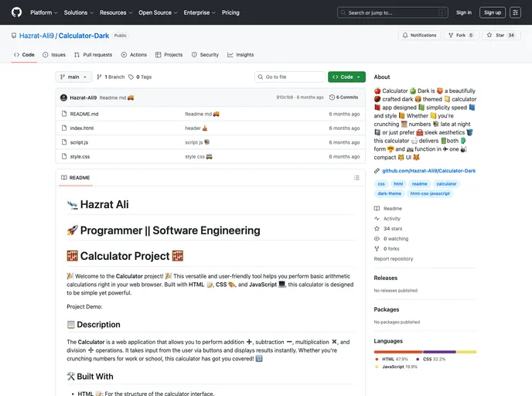Click the GitHub logo icon
The image size is (532, 396).
pos(16,12)
